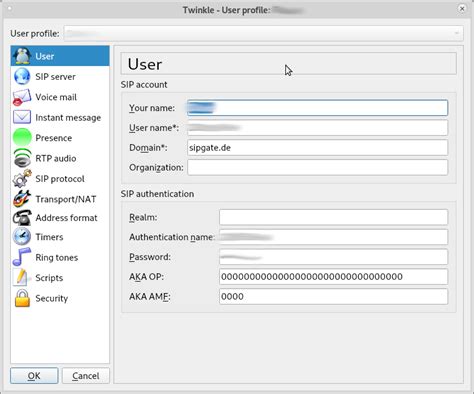Click the SIP server globe icon
This screenshot has width=474, height=394.
click(22, 76)
